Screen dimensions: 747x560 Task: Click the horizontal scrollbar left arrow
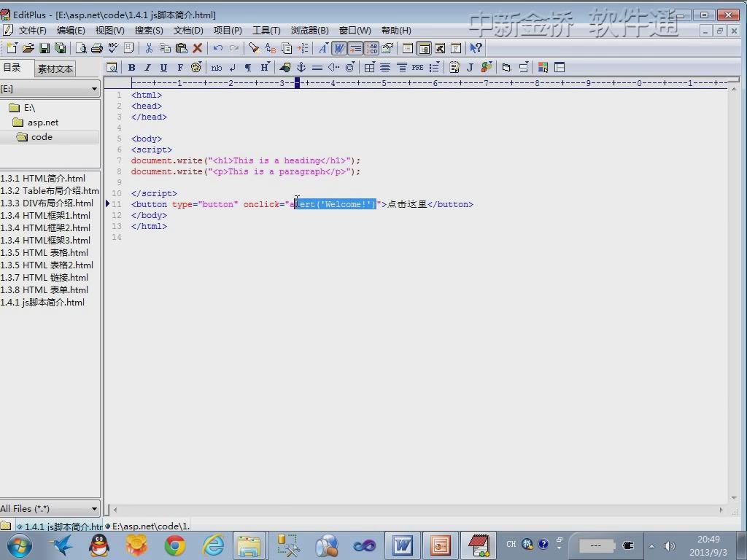tap(115, 510)
